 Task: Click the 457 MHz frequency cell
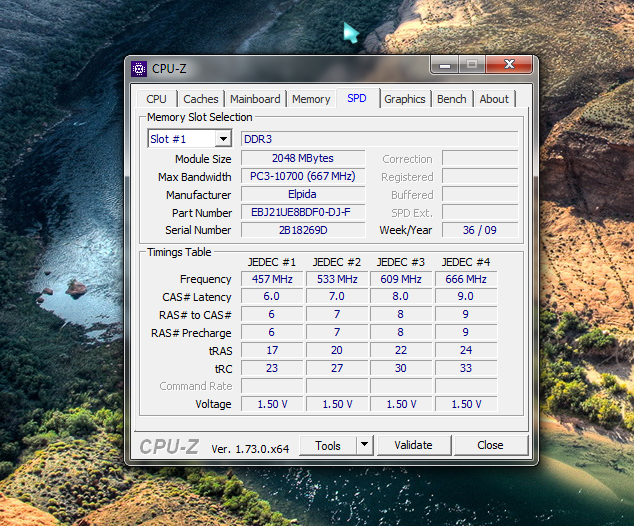click(x=272, y=279)
